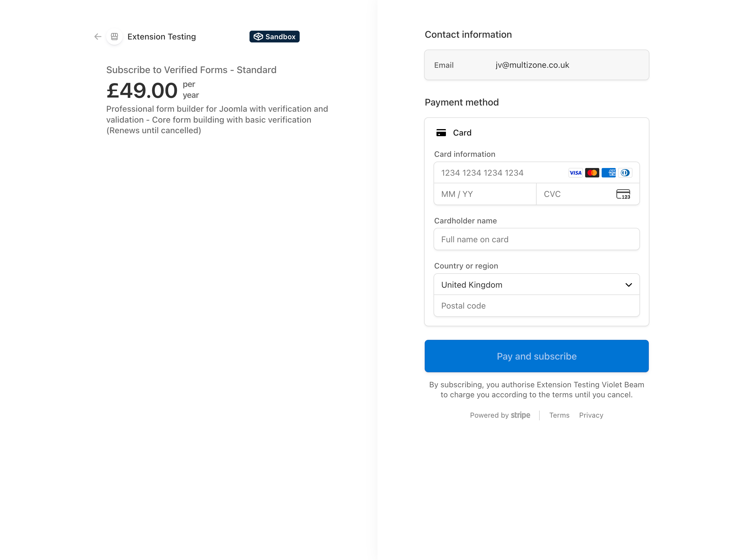Click the Card payment method icon
755x560 pixels.
click(x=441, y=133)
